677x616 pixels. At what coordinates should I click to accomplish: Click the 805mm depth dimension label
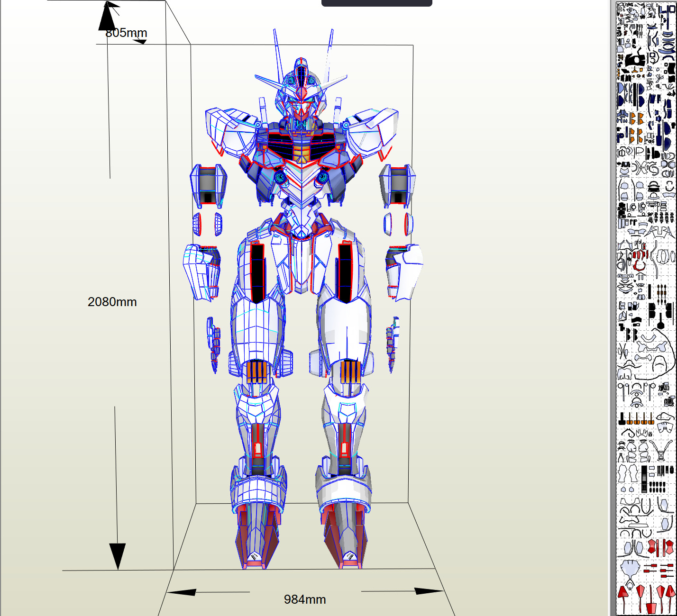(126, 33)
